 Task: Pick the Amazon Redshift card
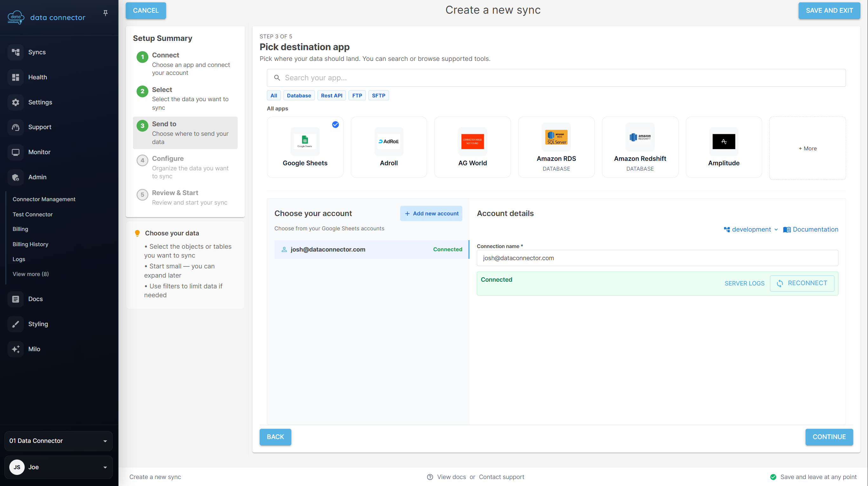pyautogui.click(x=640, y=147)
